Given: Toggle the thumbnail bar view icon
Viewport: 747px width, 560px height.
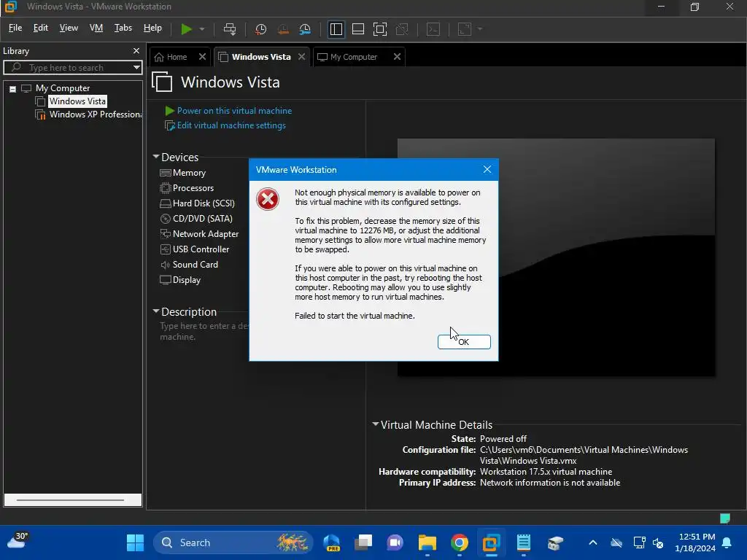Looking at the screenshot, I should pos(357,29).
